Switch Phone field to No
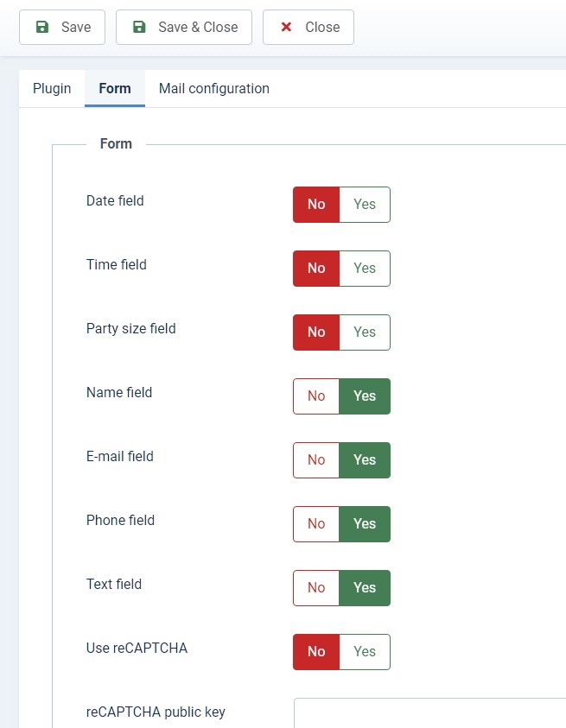 click(x=316, y=524)
